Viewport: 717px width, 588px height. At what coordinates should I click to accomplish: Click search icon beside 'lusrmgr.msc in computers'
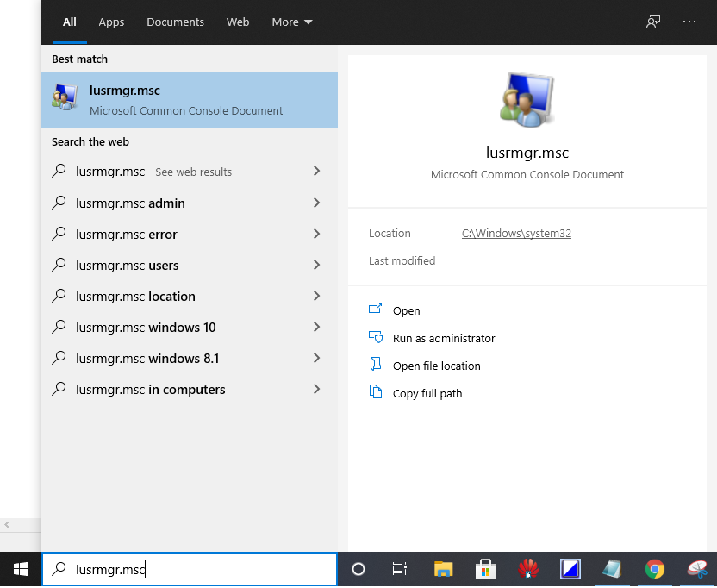click(59, 389)
